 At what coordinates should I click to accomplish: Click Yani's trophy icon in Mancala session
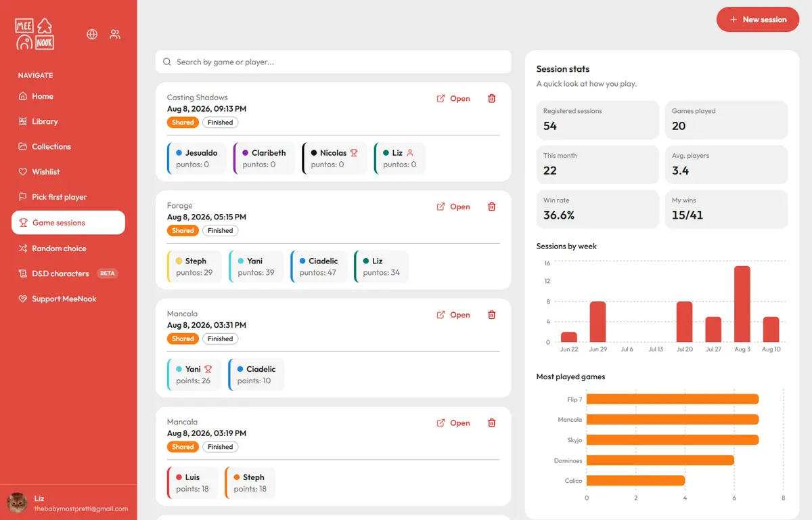[208, 369]
